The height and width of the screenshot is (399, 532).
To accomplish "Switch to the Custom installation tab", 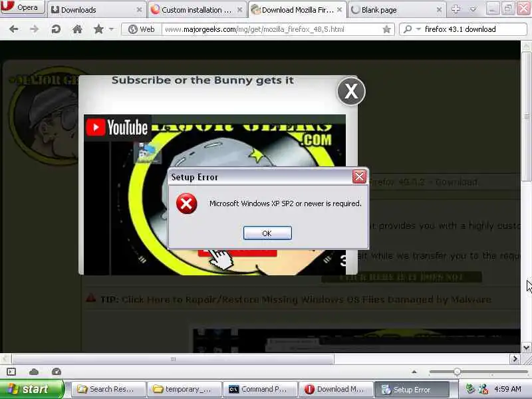I will click(196, 10).
